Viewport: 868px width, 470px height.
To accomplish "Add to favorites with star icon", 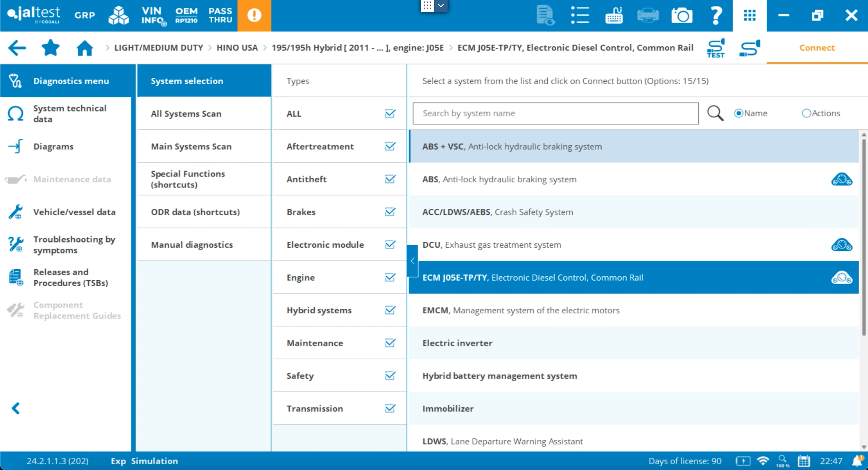I will pos(51,48).
